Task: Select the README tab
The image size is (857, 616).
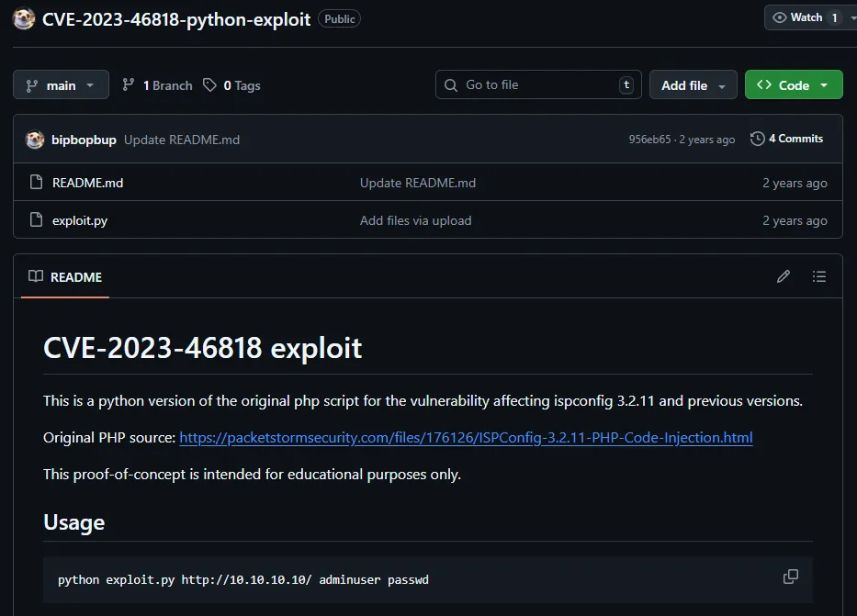Action: point(65,277)
